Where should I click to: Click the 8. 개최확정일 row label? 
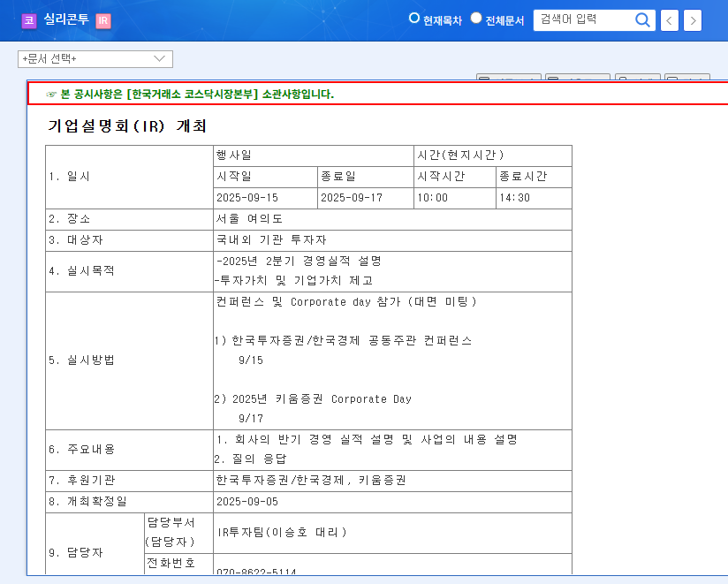coord(87,502)
